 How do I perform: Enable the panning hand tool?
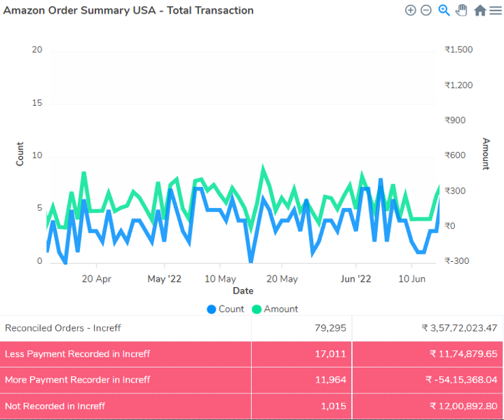(x=461, y=10)
